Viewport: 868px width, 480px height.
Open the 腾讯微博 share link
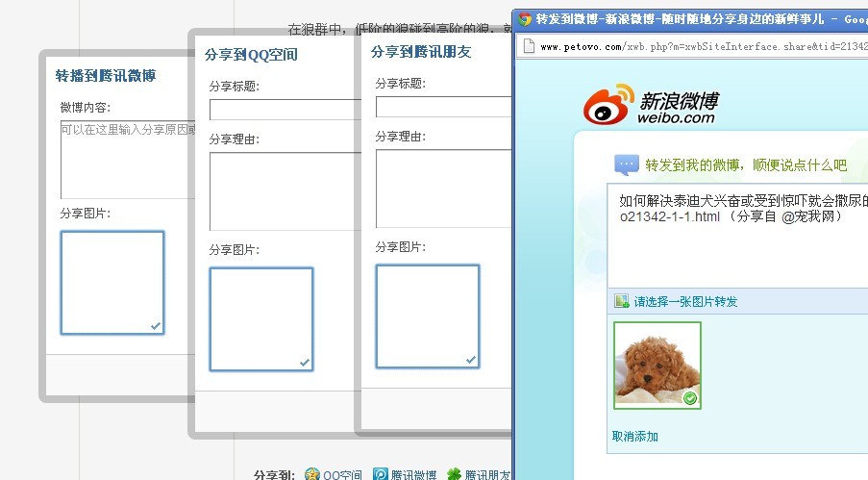click(x=413, y=475)
